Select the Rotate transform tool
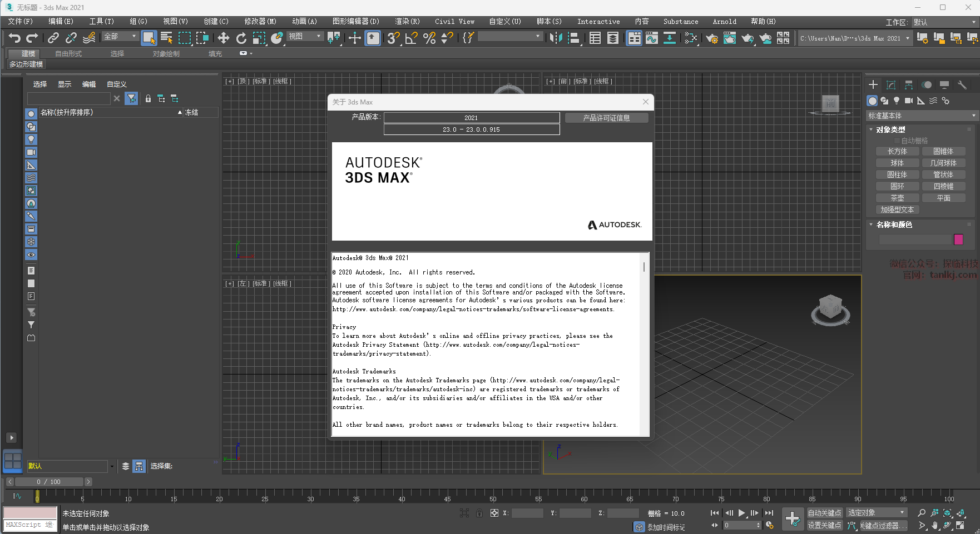This screenshot has height=534, width=980. (241, 38)
